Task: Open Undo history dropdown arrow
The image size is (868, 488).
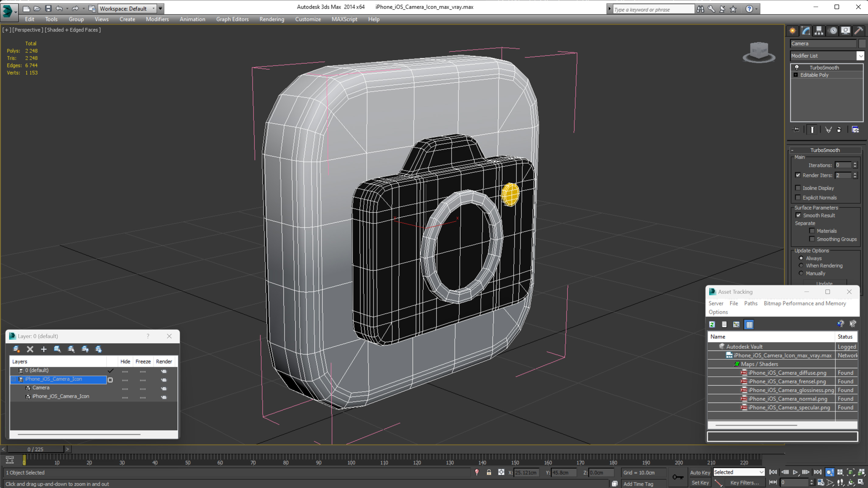Action: point(67,9)
